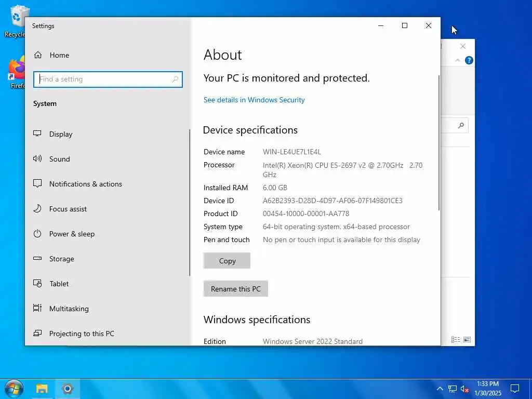Viewport: 532px width, 399px height.
Task: Select the Firefox desktop shortcut
Action: (16, 73)
